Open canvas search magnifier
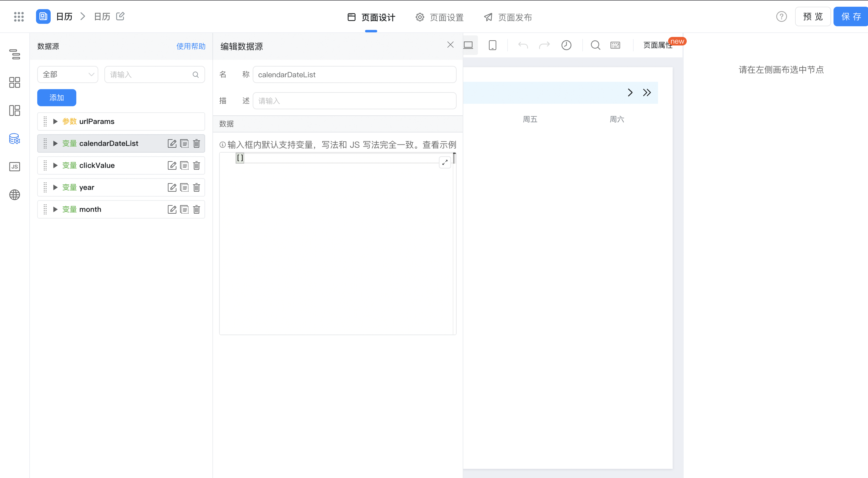 (x=595, y=45)
